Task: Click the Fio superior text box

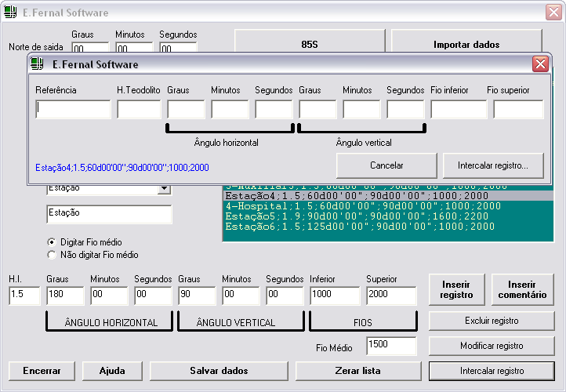Action: coord(517,110)
